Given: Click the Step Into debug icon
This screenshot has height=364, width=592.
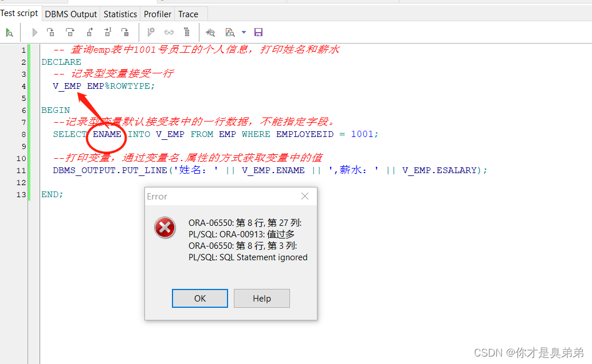Looking at the screenshot, I should click(x=51, y=33).
